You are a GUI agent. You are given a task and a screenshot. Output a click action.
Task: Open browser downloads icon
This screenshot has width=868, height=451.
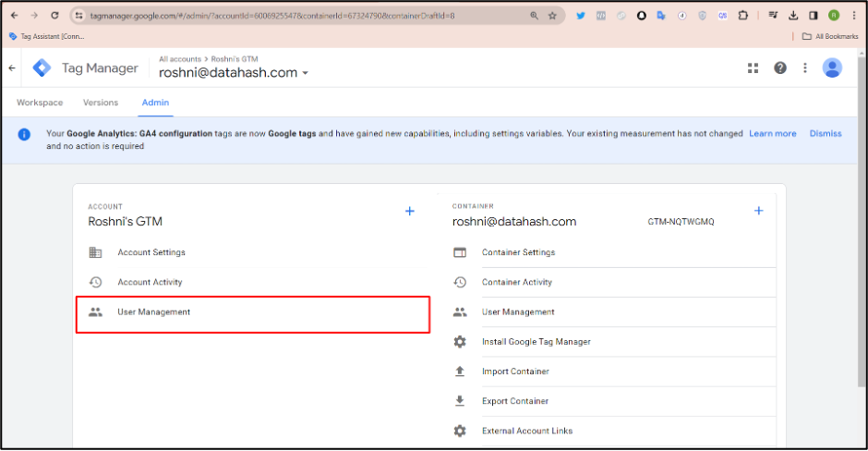pos(793,16)
